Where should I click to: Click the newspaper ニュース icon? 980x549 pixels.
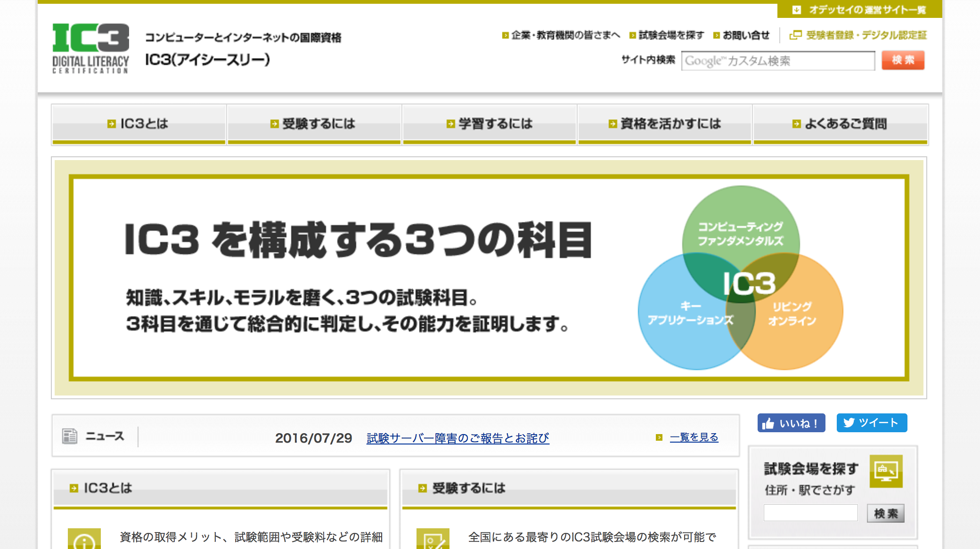coord(70,436)
